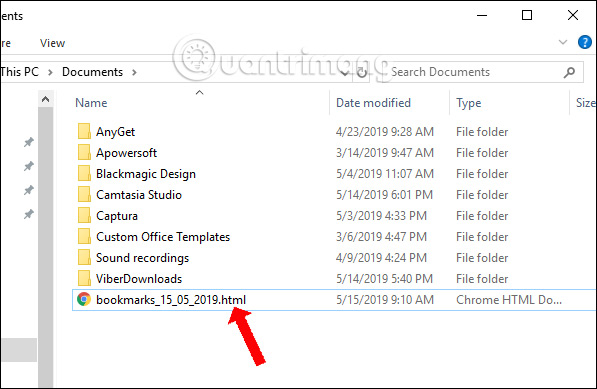Viewport: 597px width, 389px height.
Task: Click the Blackmagic Design folder icon
Action: (84, 173)
